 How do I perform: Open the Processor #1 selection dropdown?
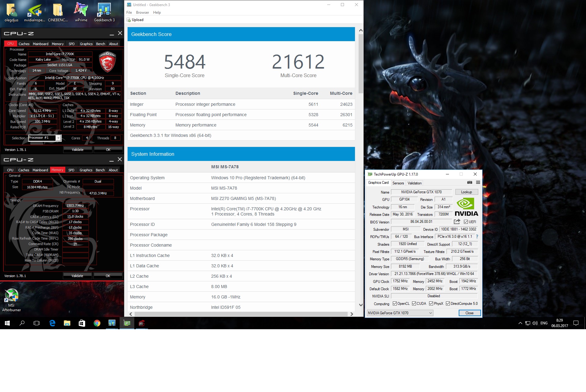coord(45,138)
